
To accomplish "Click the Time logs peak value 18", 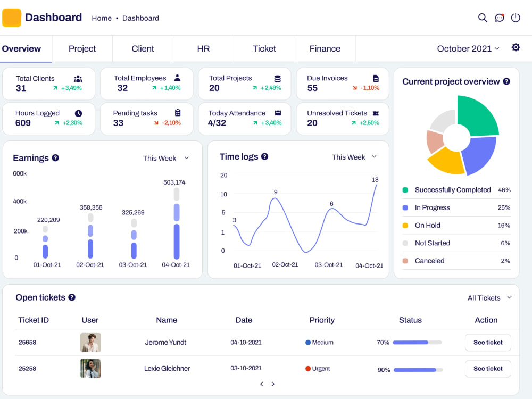I will click(x=375, y=180).
